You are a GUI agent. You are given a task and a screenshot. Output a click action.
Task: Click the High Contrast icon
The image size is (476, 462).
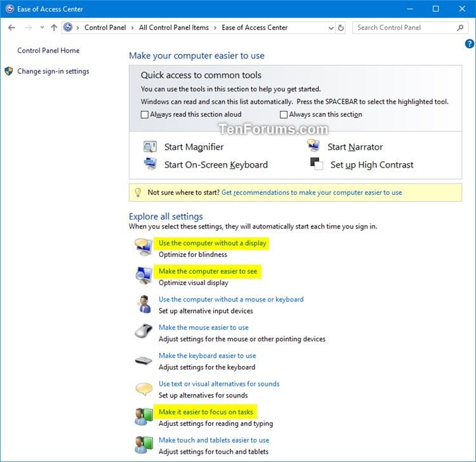(317, 164)
